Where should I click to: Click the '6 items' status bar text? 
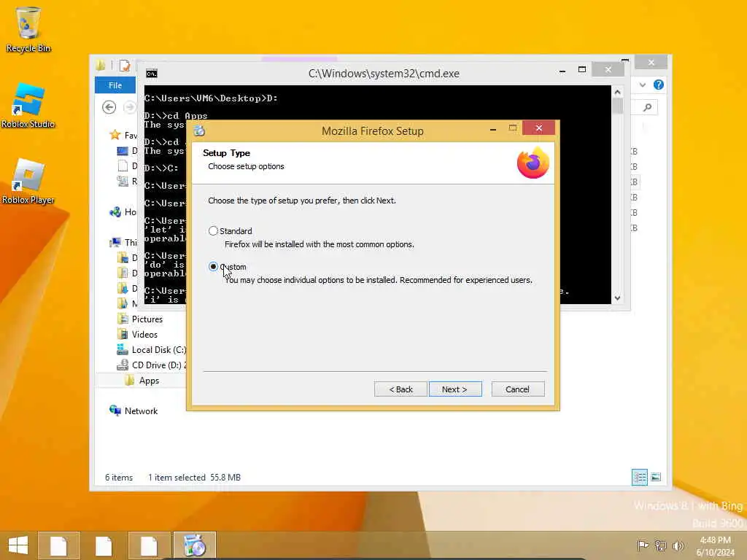coord(119,477)
